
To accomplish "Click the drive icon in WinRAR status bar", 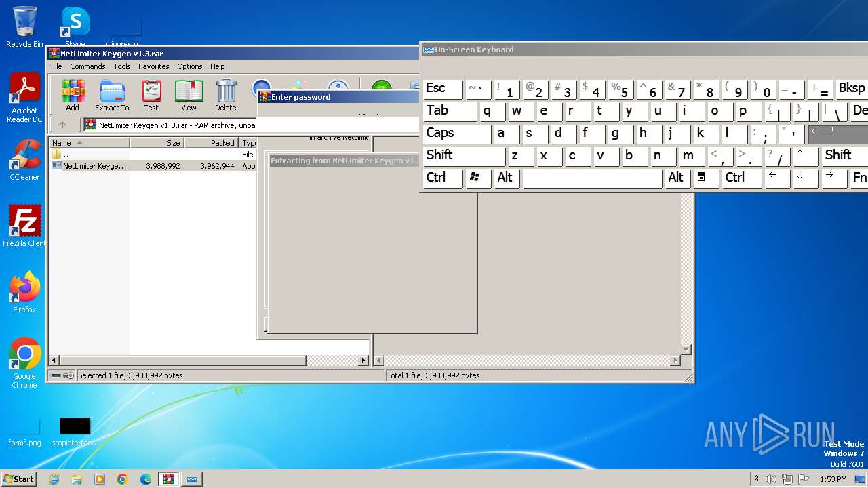I will coord(56,375).
